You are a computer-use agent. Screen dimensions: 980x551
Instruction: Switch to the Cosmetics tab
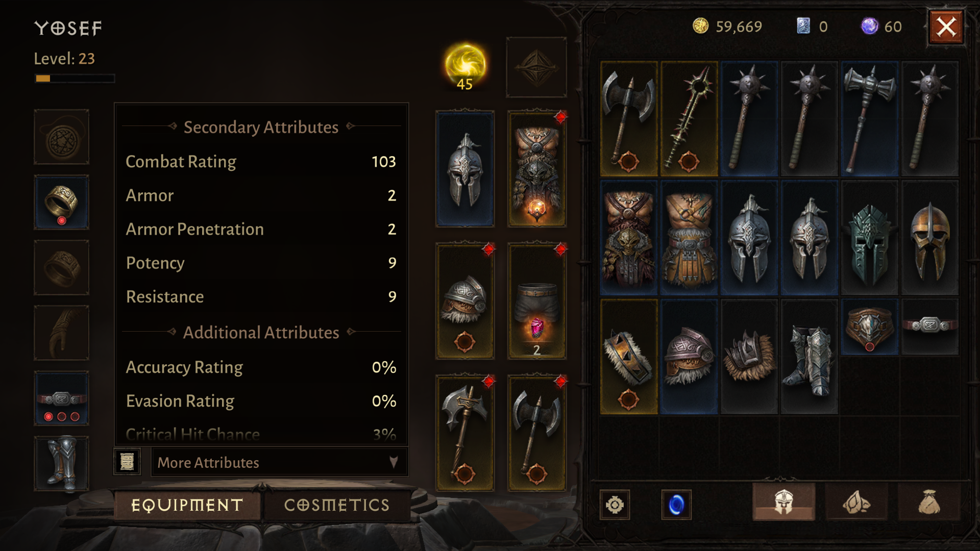click(337, 505)
